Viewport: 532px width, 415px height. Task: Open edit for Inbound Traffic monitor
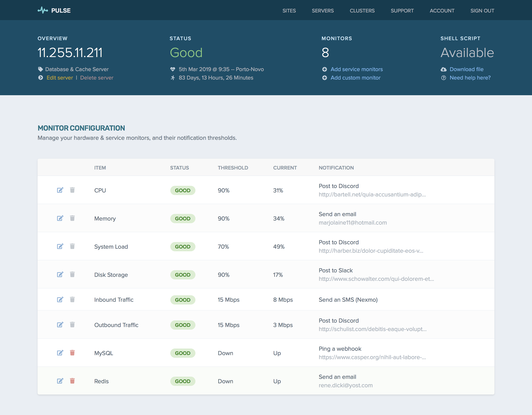pyautogui.click(x=60, y=299)
